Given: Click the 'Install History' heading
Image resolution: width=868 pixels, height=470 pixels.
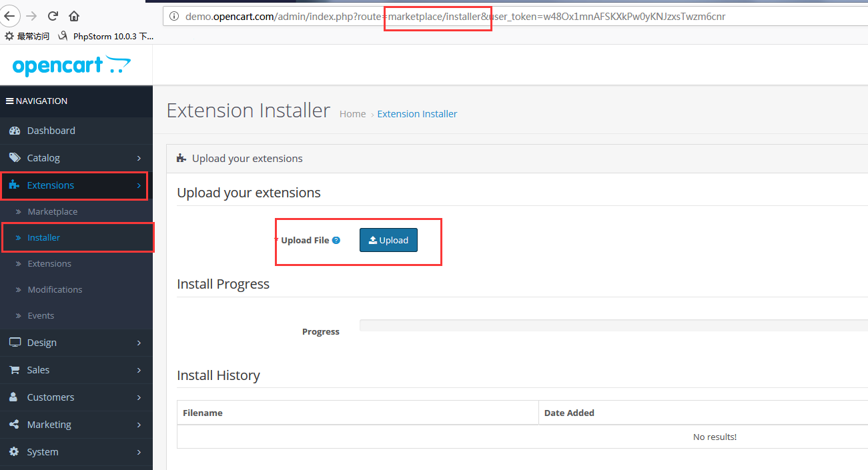Looking at the screenshot, I should pyautogui.click(x=218, y=375).
